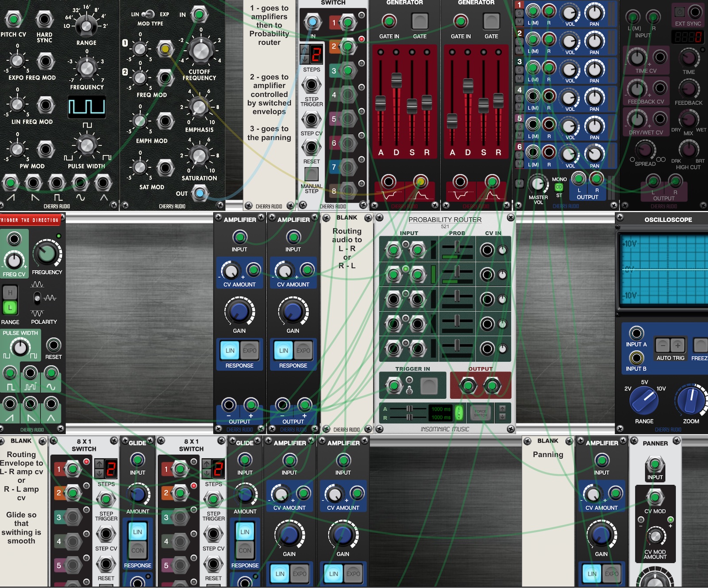Click the top oscillator sine wave output jack

point(80,182)
